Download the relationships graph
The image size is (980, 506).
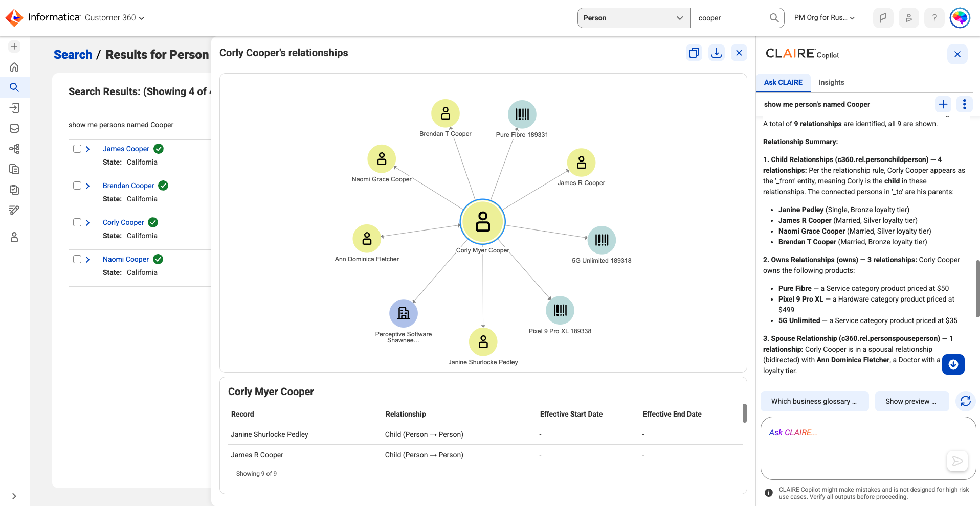[x=717, y=53]
